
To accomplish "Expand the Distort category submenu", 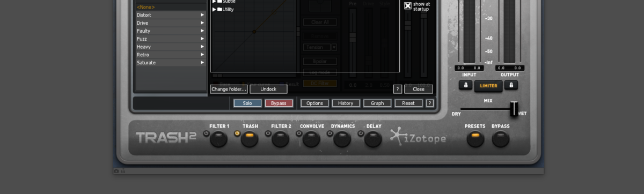I will pyautogui.click(x=202, y=15).
